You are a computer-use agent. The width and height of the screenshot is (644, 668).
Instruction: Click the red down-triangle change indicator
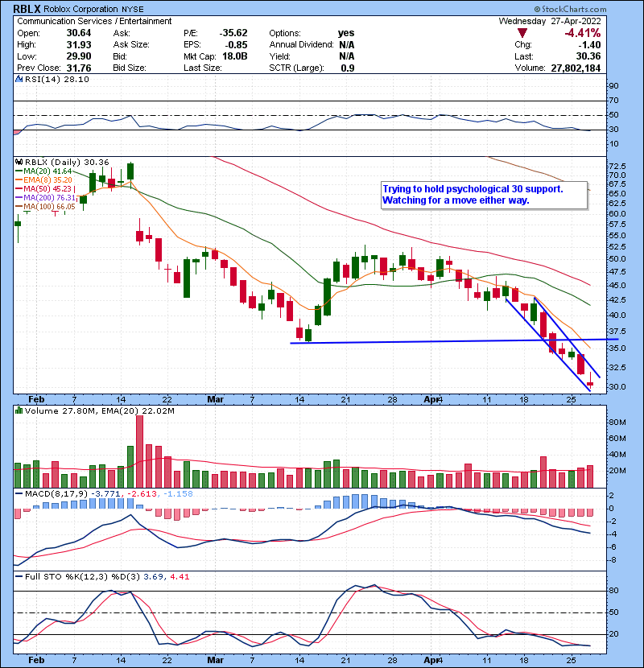522,33
